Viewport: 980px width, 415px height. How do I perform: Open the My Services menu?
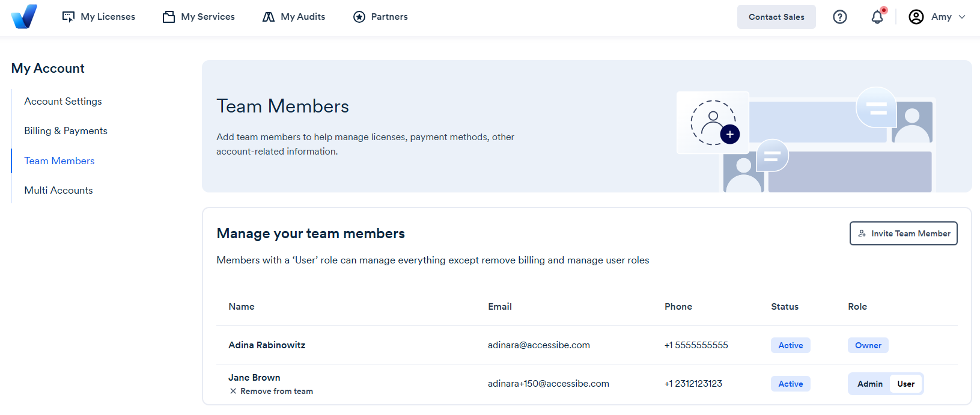coord(199,17)
